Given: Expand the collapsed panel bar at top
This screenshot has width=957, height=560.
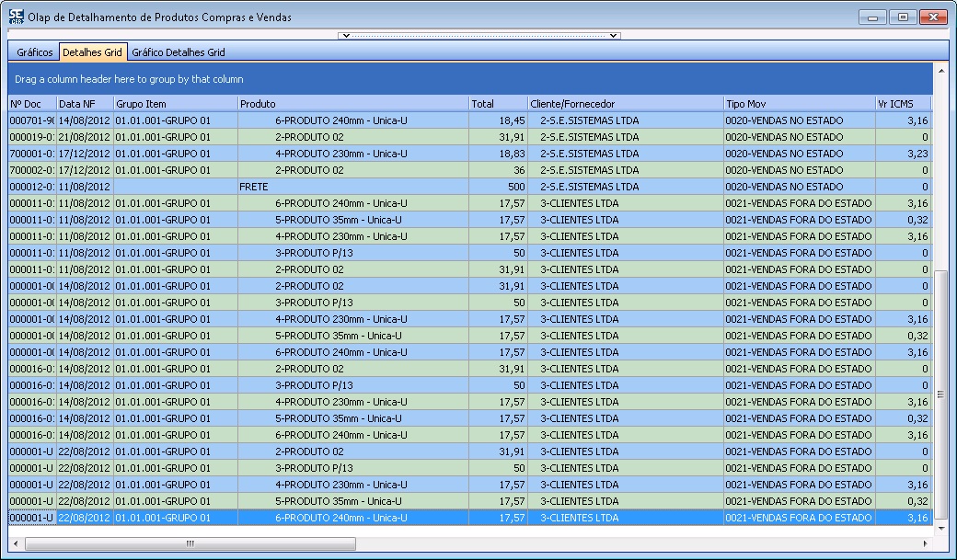Looking at the screenshot, I should 478,36.
